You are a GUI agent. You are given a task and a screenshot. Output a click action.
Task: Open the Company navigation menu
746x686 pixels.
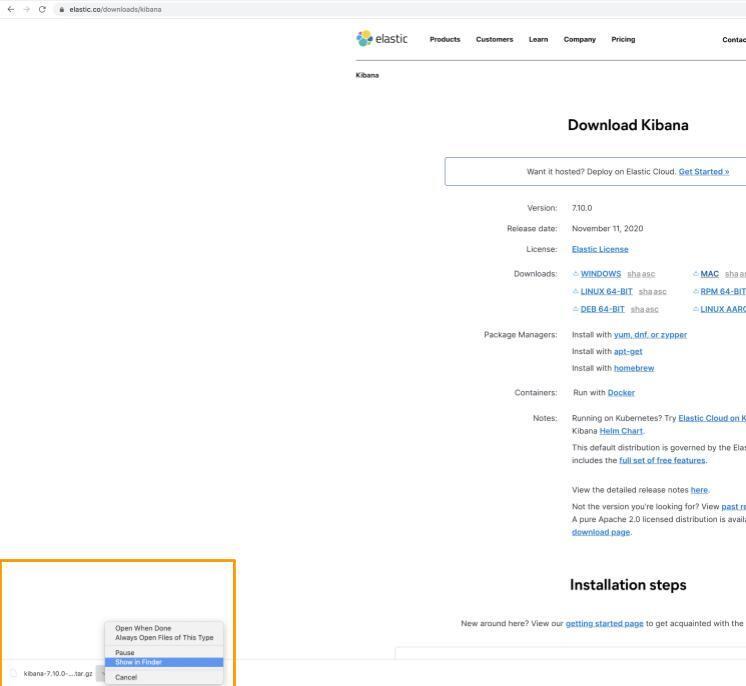tap(579, 39)
